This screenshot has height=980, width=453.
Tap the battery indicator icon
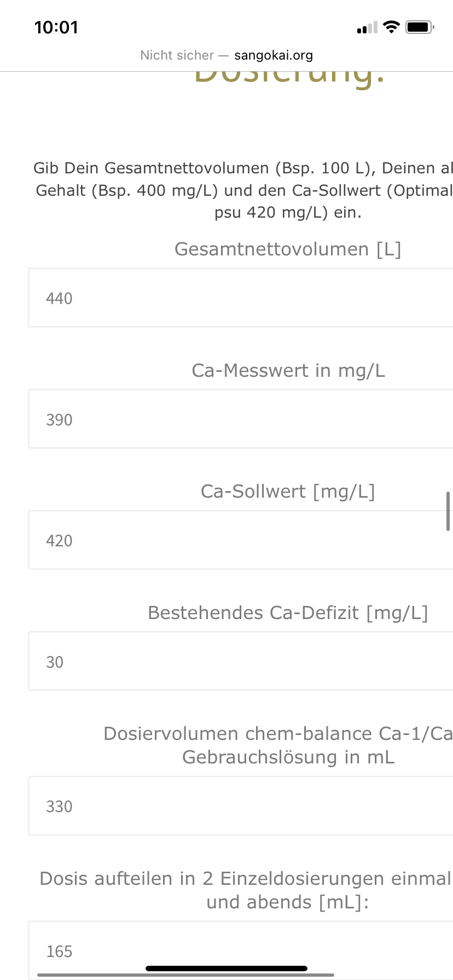420,27
